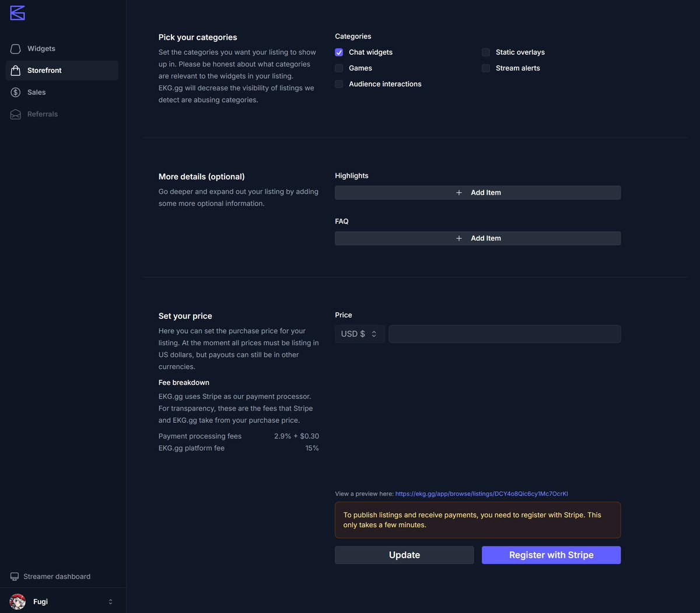Viewport: 700px width, 613px height.
Task: Click the Widgets sidebar icon
Action: click(16, 49)
